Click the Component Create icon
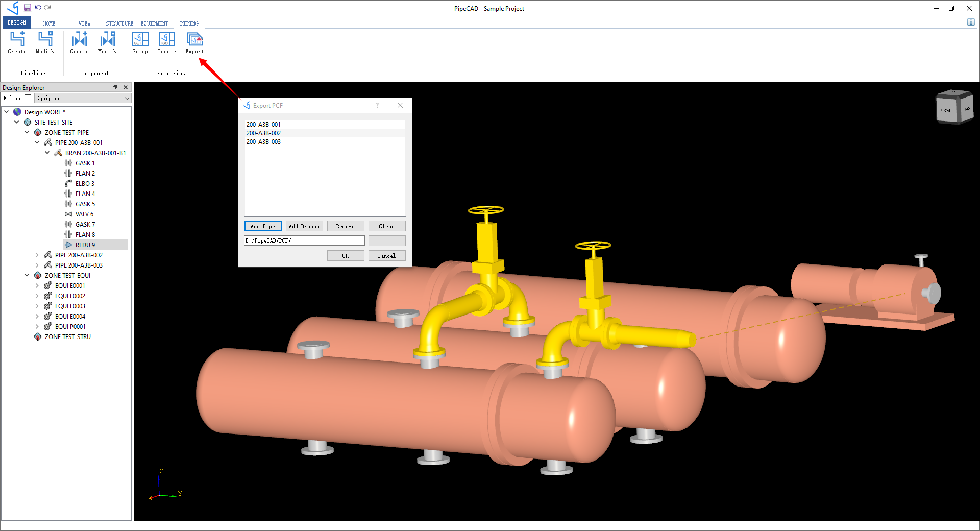 (79, 43)
